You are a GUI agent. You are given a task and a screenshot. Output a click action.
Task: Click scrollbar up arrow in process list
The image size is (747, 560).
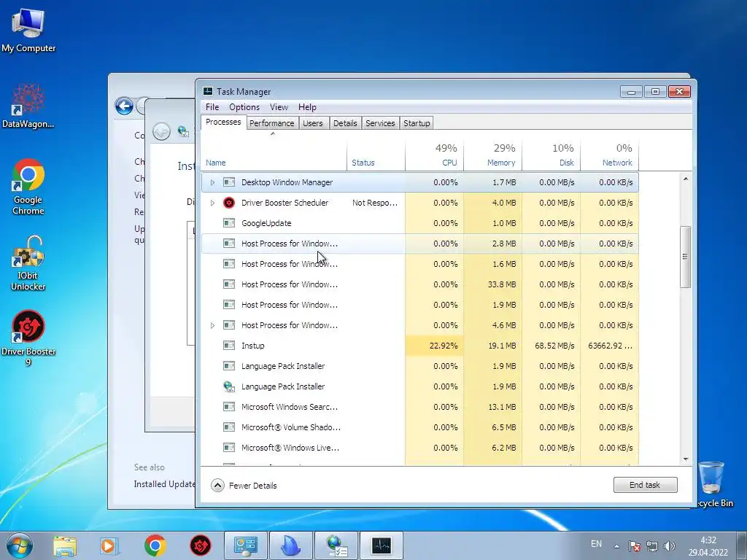point(686,179)
